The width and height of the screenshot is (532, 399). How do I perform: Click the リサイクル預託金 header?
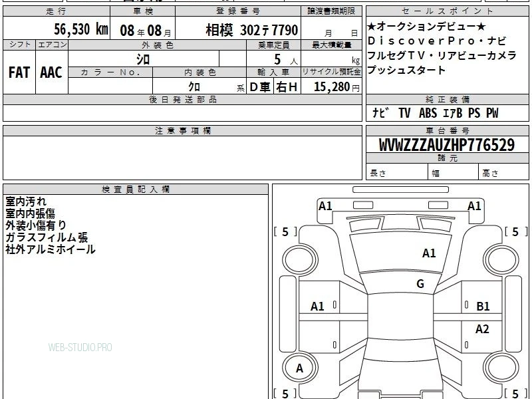coord(331,72)
